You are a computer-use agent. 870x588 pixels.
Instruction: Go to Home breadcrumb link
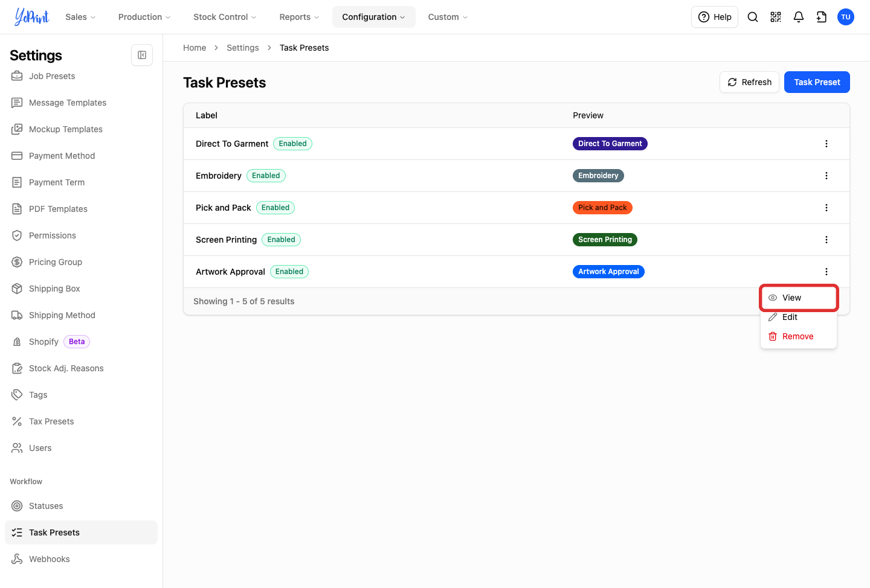(195, 48)
